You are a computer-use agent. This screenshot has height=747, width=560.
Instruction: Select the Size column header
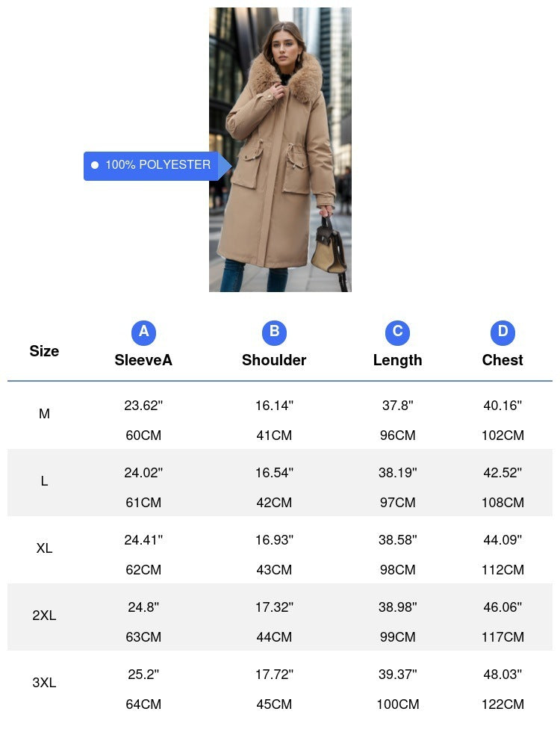[44, 351]
